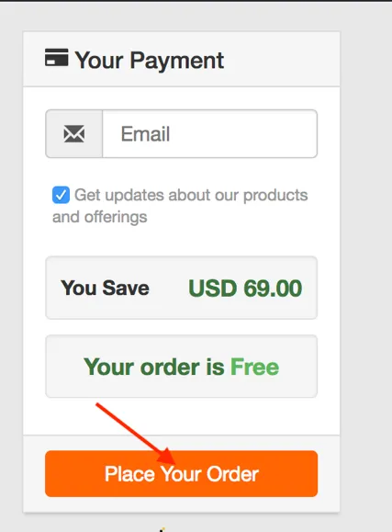
Task: Click the "Place Your Order" orange button
Action: tap(182, 473)
